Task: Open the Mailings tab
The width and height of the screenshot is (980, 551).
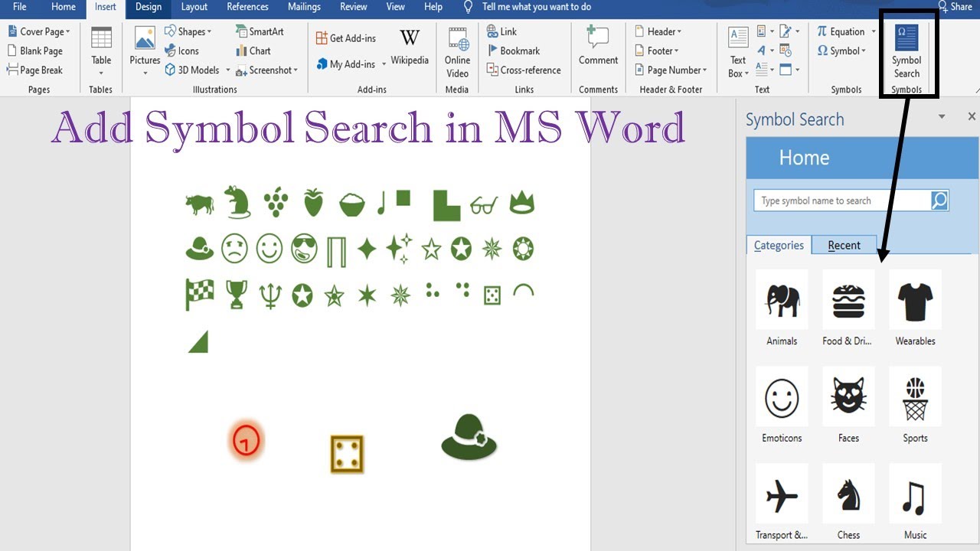Action: click(x=304, y=7)
